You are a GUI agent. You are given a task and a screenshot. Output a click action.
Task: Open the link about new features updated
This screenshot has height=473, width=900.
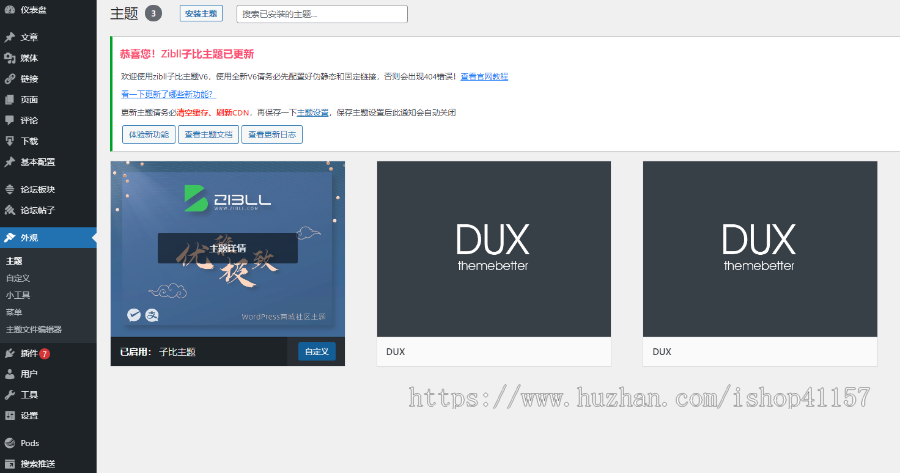[x=168, y=94]
